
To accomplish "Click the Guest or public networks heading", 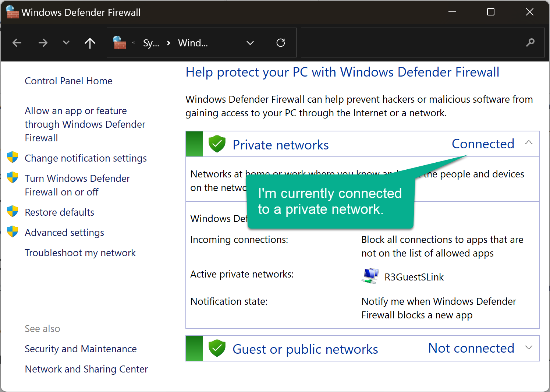I will tap(305, 349).
